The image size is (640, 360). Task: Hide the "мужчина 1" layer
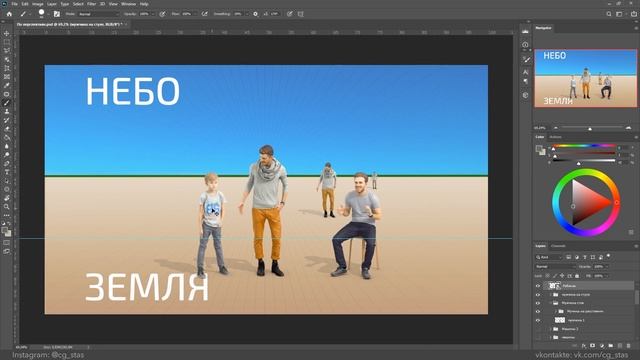tap(538, 320)
